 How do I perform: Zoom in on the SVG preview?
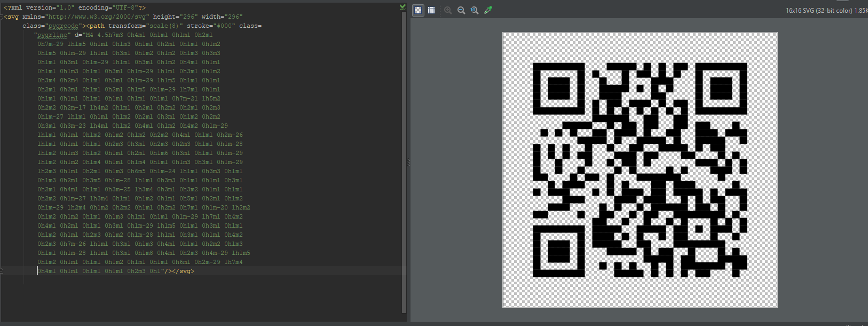448,10
